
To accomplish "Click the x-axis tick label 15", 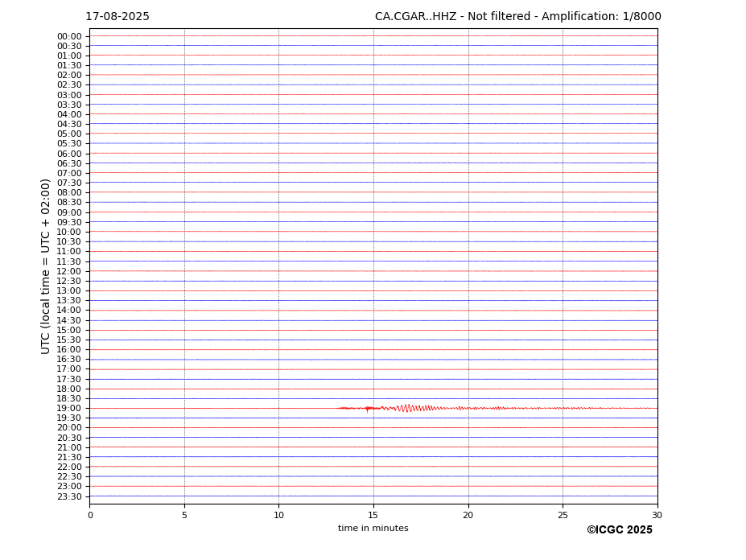I will coord(373,515).
